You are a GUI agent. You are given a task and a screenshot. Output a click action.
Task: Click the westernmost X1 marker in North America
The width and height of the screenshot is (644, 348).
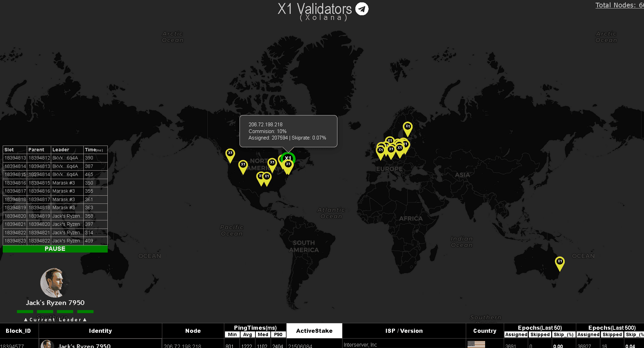coord(230,154)
